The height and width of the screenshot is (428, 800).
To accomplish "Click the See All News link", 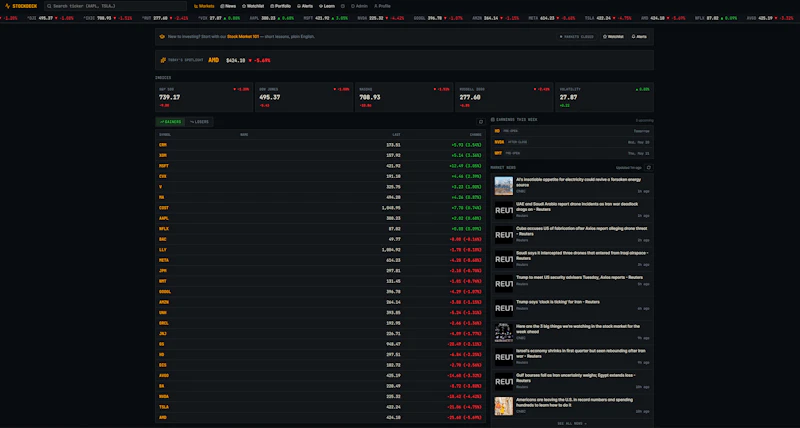I will [572, 423].
